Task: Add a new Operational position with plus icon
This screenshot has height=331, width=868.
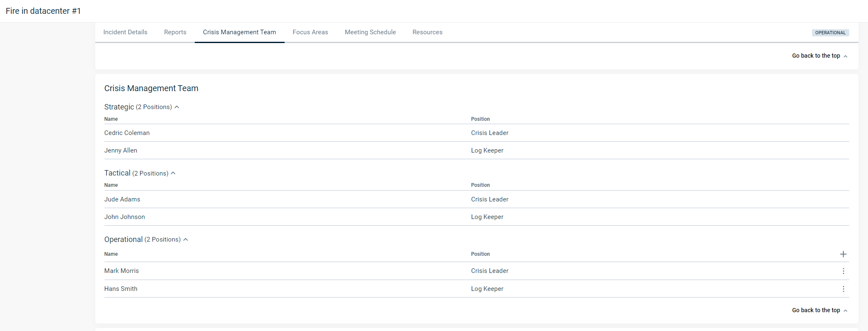Action: click(843, 254)
